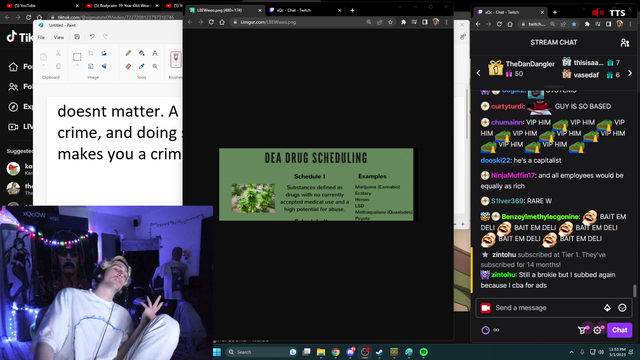This screenshot has height=360, width=640.
Task: Click the chat scrollbar thumb
Action: tap(635, 291)
